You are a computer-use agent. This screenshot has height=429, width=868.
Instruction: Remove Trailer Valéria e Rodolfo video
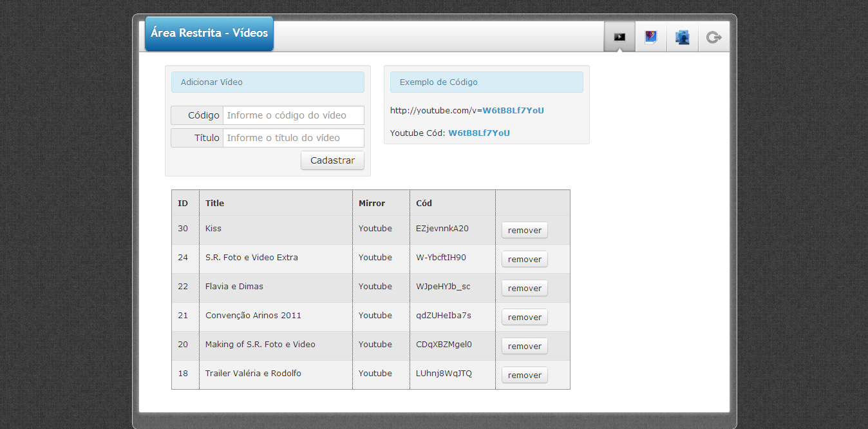525,375
